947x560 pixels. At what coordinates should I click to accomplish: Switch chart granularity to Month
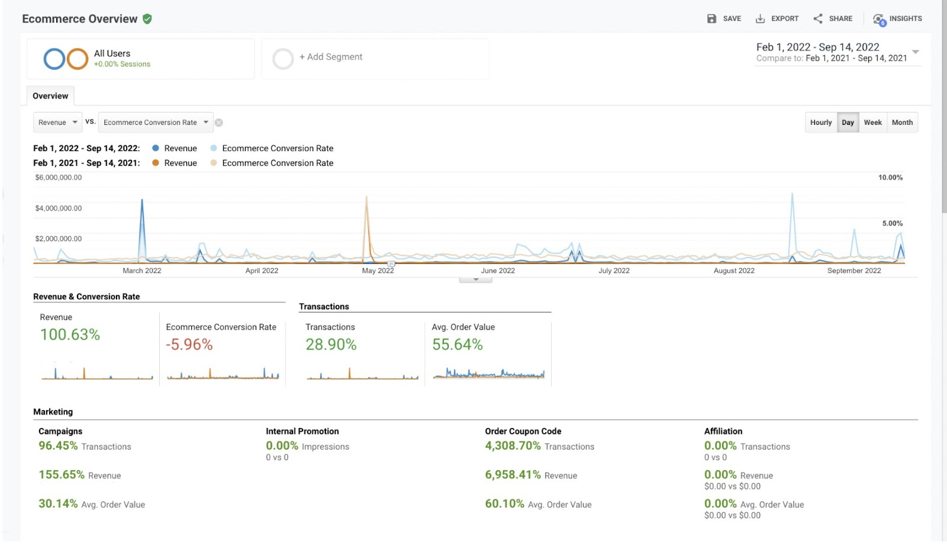point(902,123)
